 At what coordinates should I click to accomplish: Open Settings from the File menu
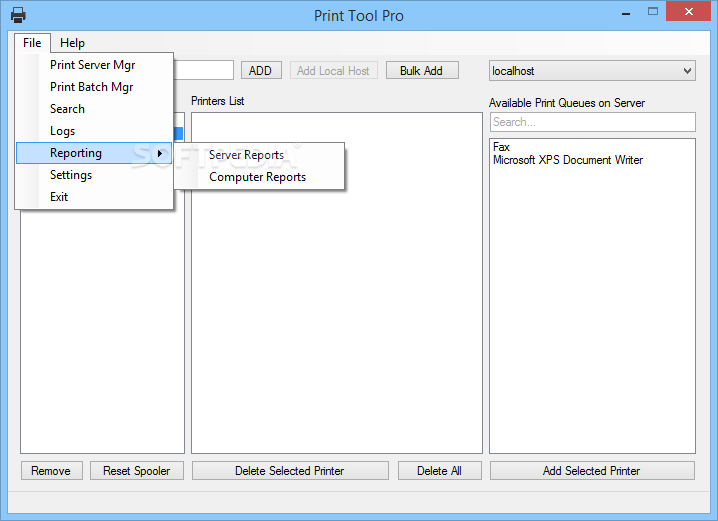94,175
